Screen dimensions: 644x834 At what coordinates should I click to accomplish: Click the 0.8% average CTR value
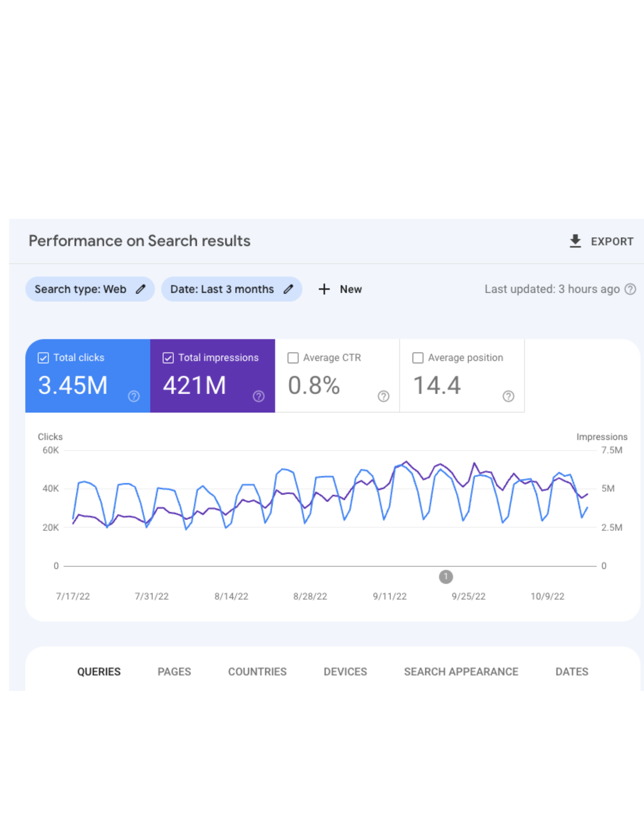tap(314, 385)
